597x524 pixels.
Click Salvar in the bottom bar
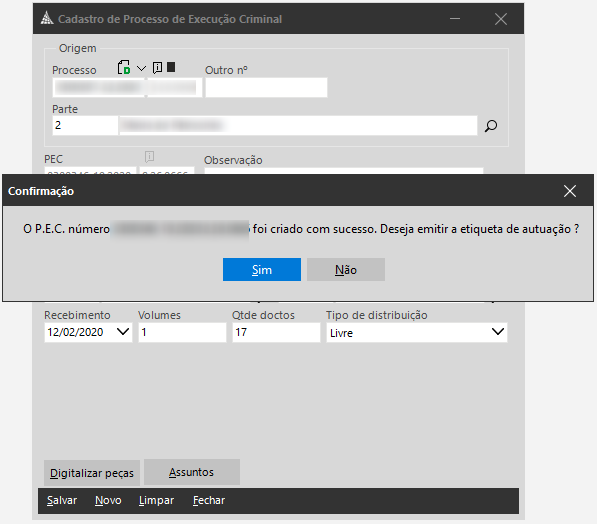pos(62,500)
